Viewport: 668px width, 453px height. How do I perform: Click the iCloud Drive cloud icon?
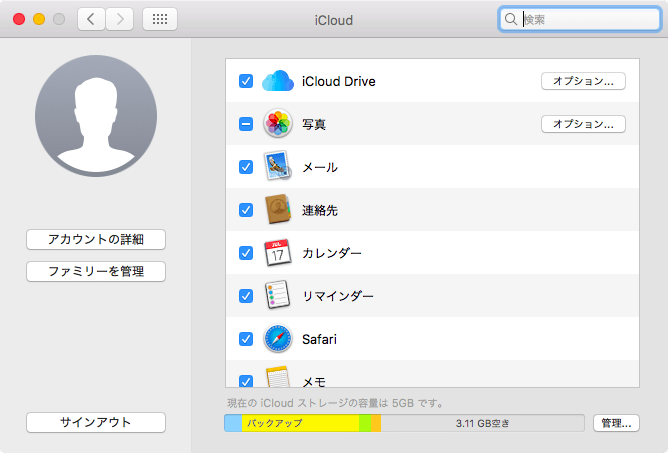coord(277,81)
